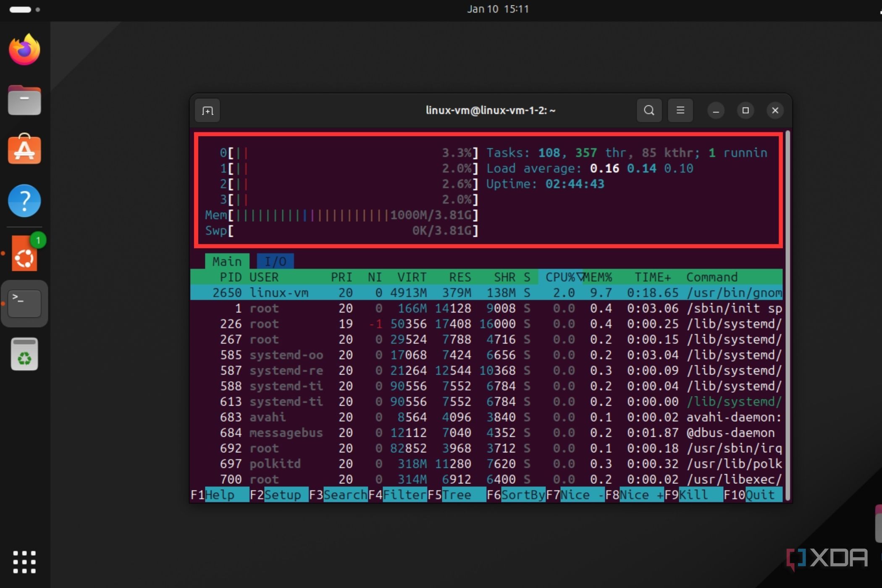Click F8 Nice + in htop footer
This screenshot has width=882, height=588.
click(634, 495)
